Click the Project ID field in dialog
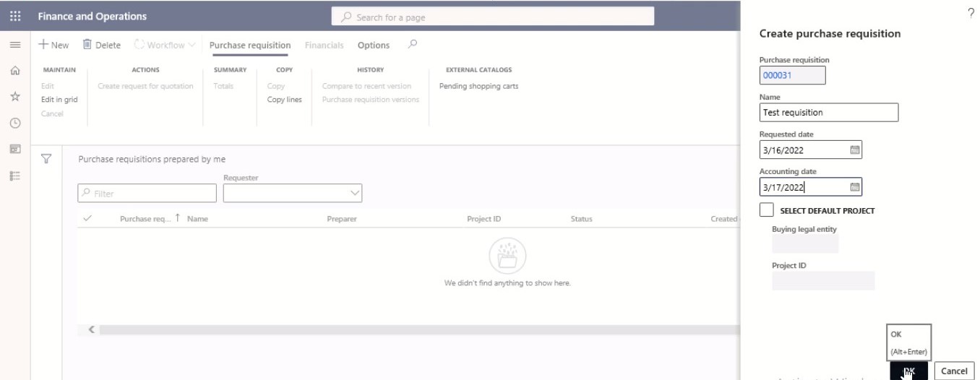Viewport: 980px width, 380px height. coord(823,280)
